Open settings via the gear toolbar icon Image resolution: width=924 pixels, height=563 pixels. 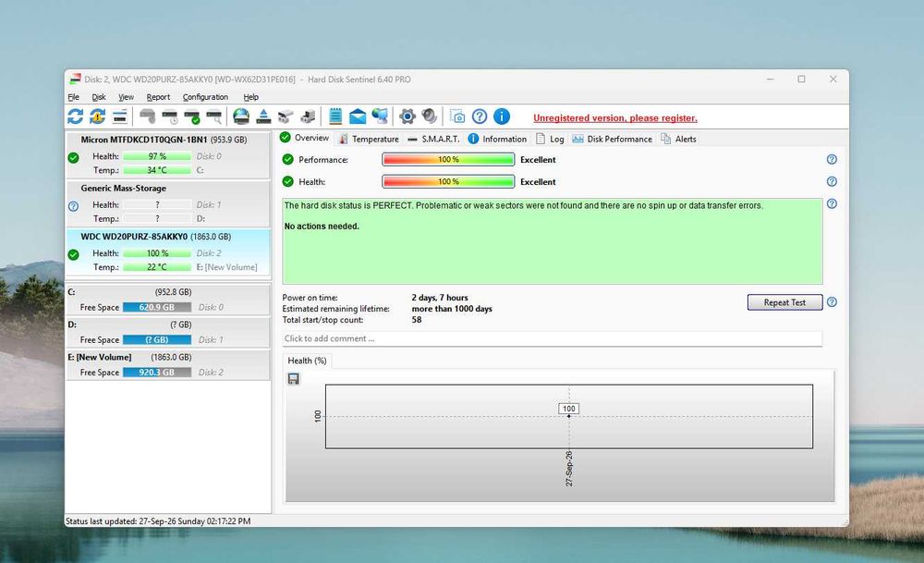point(407,116)
